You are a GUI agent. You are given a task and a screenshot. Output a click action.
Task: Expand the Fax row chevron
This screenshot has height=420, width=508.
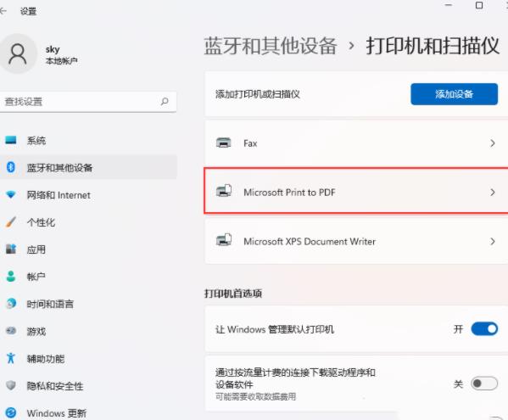[493, 143]
